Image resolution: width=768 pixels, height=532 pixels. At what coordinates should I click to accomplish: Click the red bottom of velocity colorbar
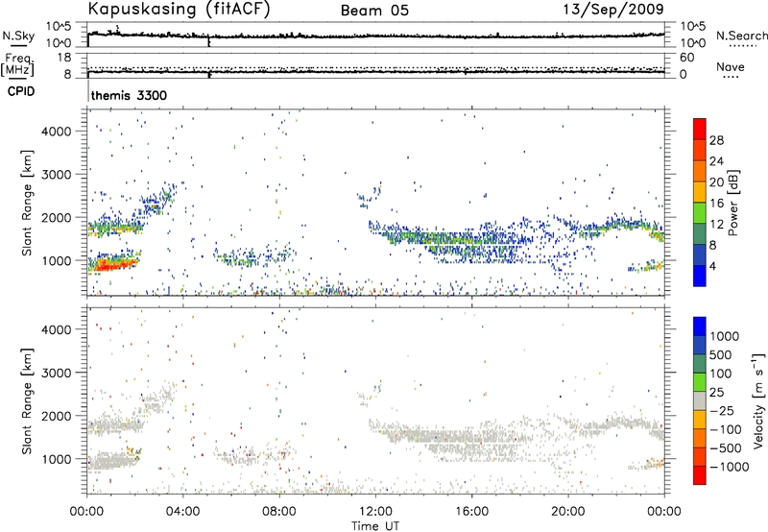coord(700,475)
